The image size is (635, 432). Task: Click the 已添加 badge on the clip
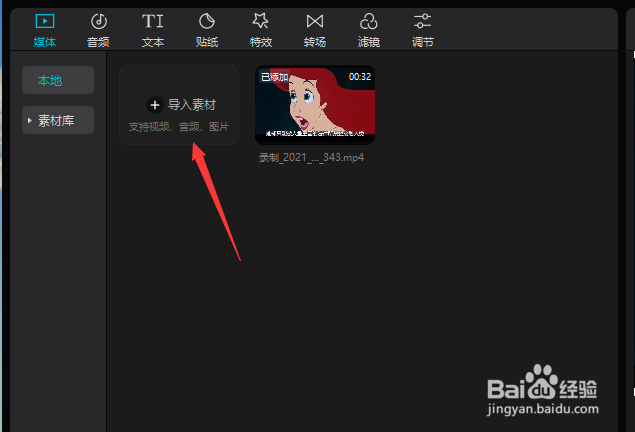pos(275,77)
